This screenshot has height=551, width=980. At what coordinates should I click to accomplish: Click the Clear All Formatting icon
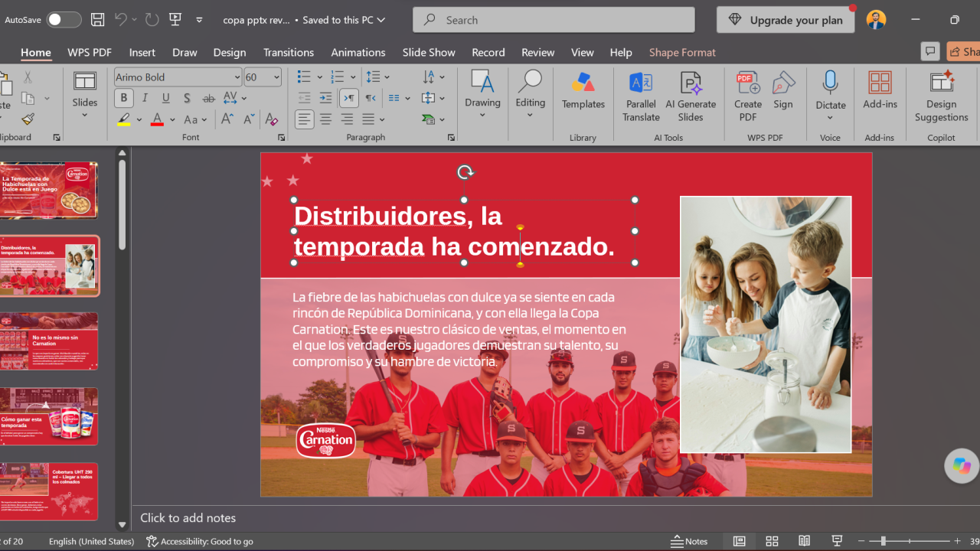point(270,119)
